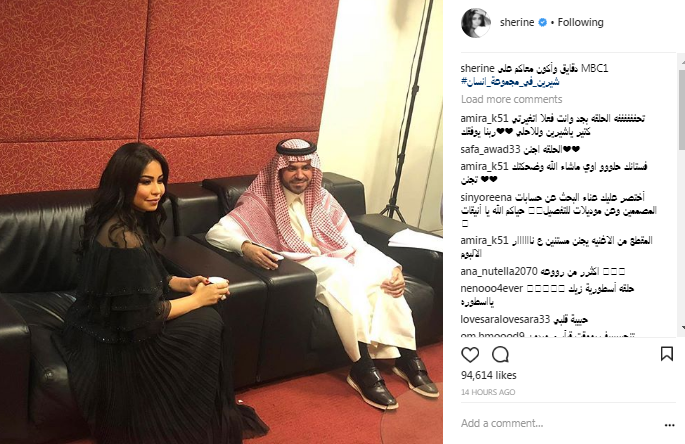This screenshot has height=444, width=685.
Task: Open the lovesaralovesara33 commenter profile
Action: tap(505, 319)
